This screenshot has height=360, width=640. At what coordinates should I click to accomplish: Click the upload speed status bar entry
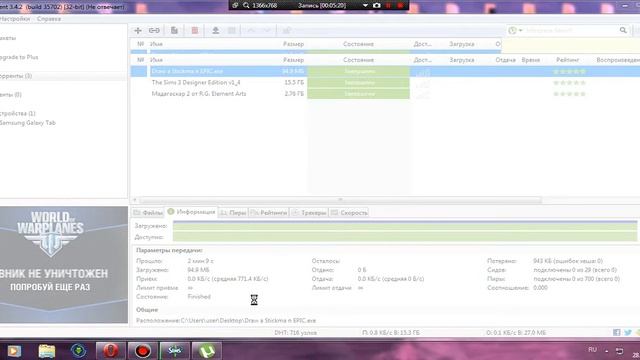coord(516,333)
